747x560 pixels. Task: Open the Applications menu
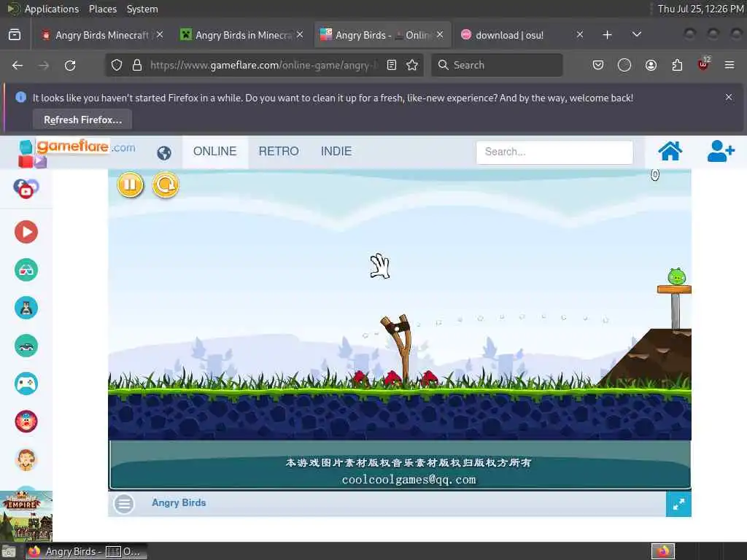click(x=52, y=9)
